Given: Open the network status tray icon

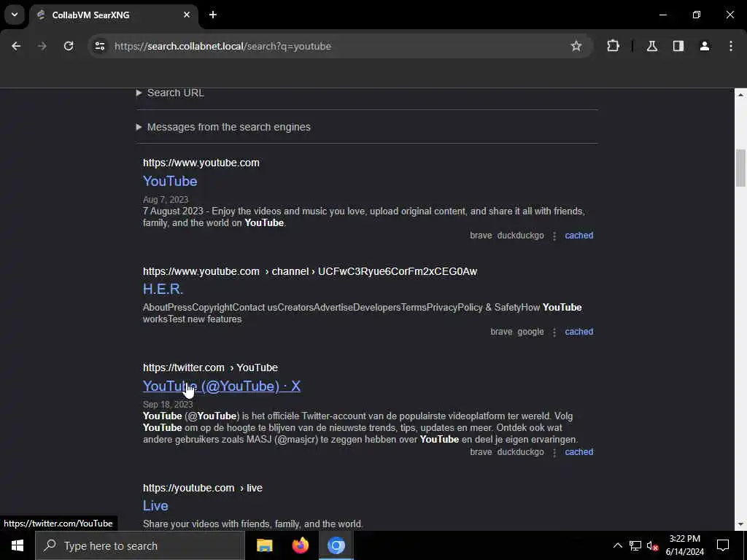Looking at the screenshot, I should [635, 545].
